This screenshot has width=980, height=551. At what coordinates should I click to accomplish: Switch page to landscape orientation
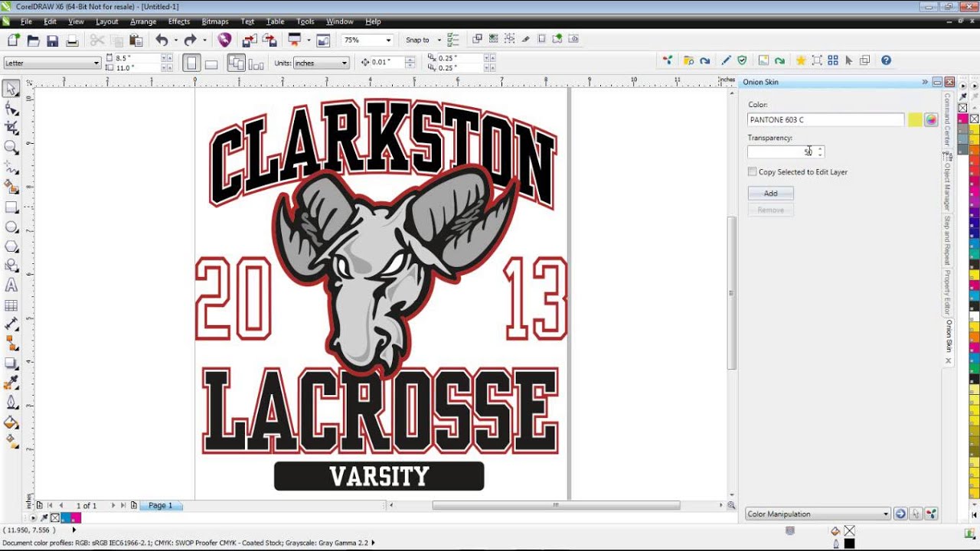[x=211, y=64]
